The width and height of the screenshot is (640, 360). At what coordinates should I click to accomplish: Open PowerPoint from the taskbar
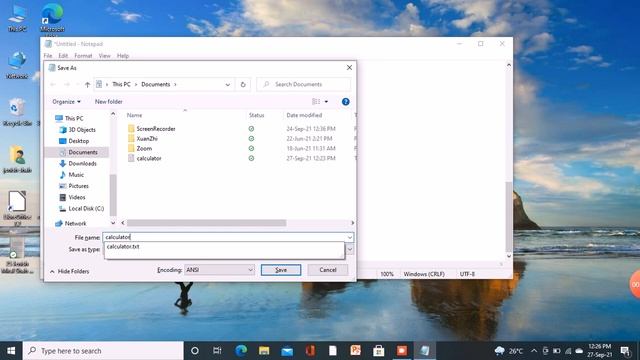(x=356, y=351)
